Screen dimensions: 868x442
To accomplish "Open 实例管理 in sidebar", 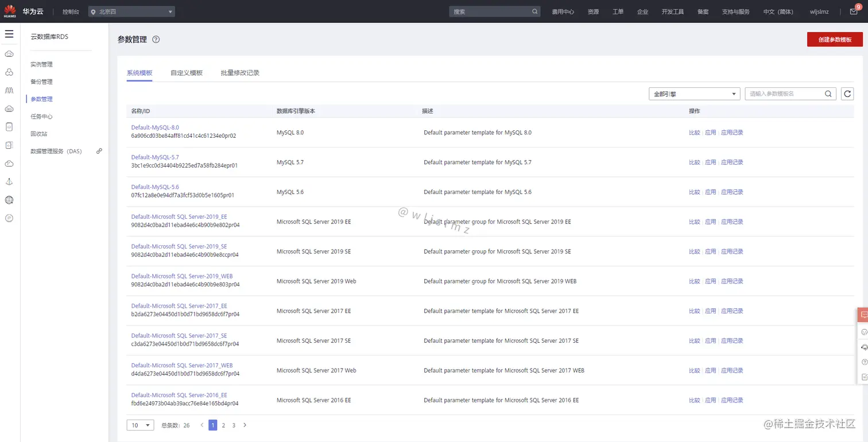I will (41, 64).
